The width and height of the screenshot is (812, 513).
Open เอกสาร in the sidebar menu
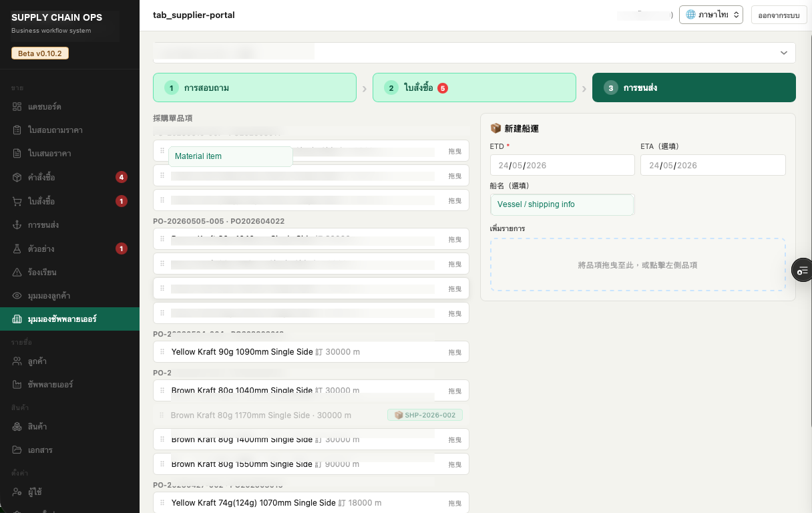click(x=69, y=450)
